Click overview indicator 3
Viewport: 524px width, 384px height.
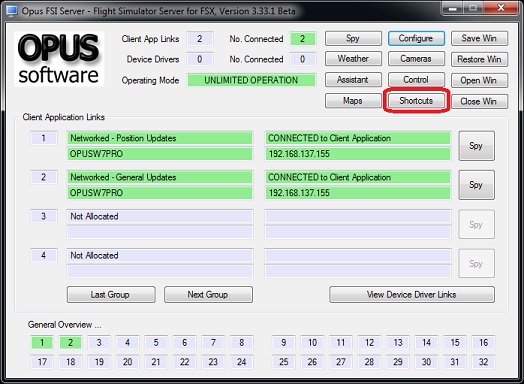point(99,343)
